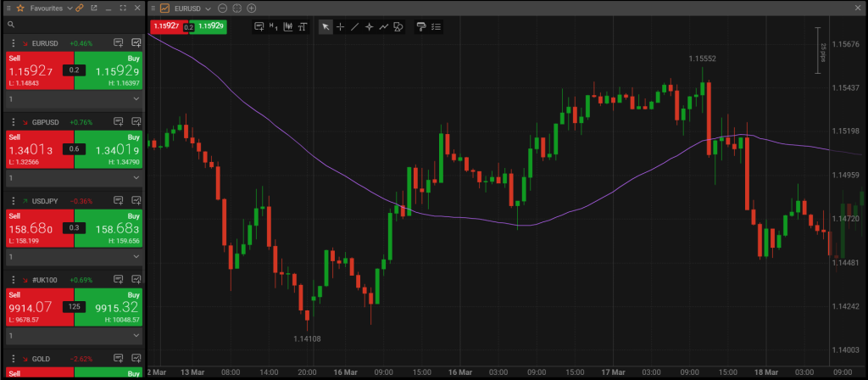Click the 25 pips scale ruler
868x380 pixels.
coord(819,50)
